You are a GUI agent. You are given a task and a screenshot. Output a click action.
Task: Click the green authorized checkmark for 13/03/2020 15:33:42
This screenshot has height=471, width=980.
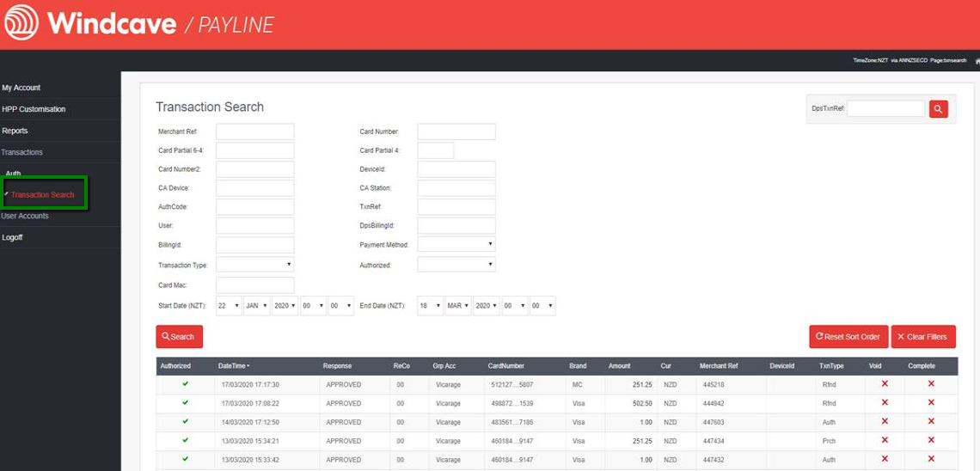185,459
